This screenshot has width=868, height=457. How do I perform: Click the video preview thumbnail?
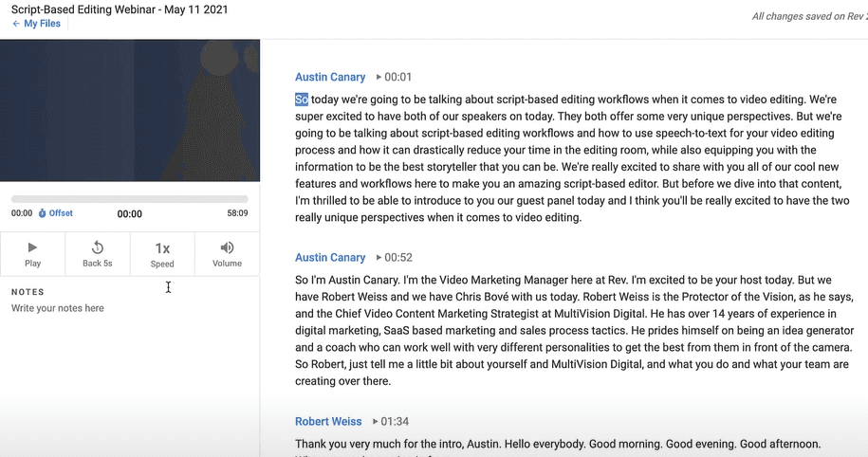(x=130, y=110)
